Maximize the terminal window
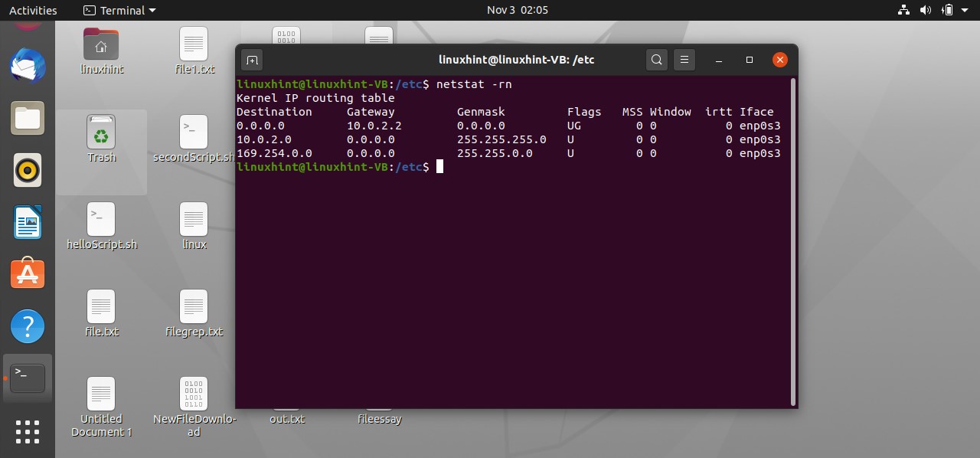The image size is (980, 458). pos(750,60)
